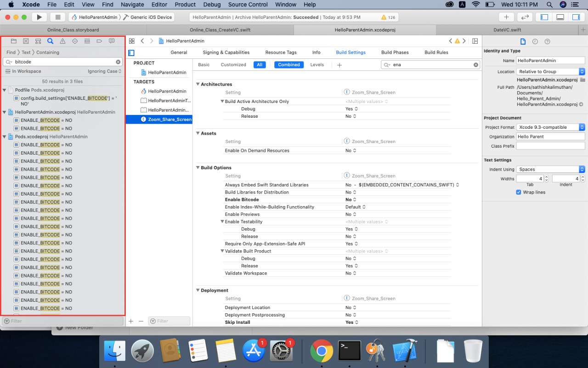Open the Project Format dropdown
Screen dimensions: 588x368
551,127
